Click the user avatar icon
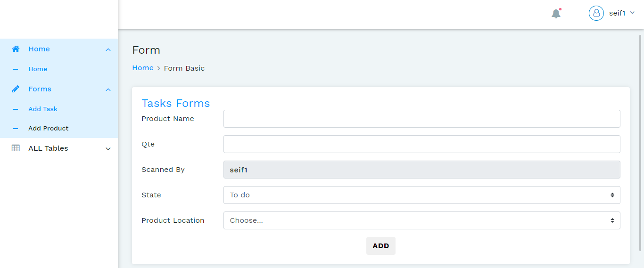Viewport: 644px width, 268px height. coord(596,13)
